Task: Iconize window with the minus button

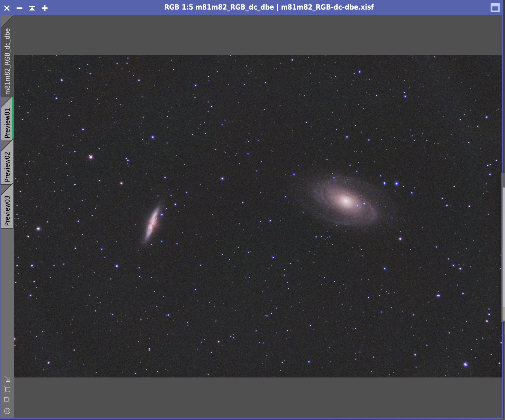Action: coord(19,8)
